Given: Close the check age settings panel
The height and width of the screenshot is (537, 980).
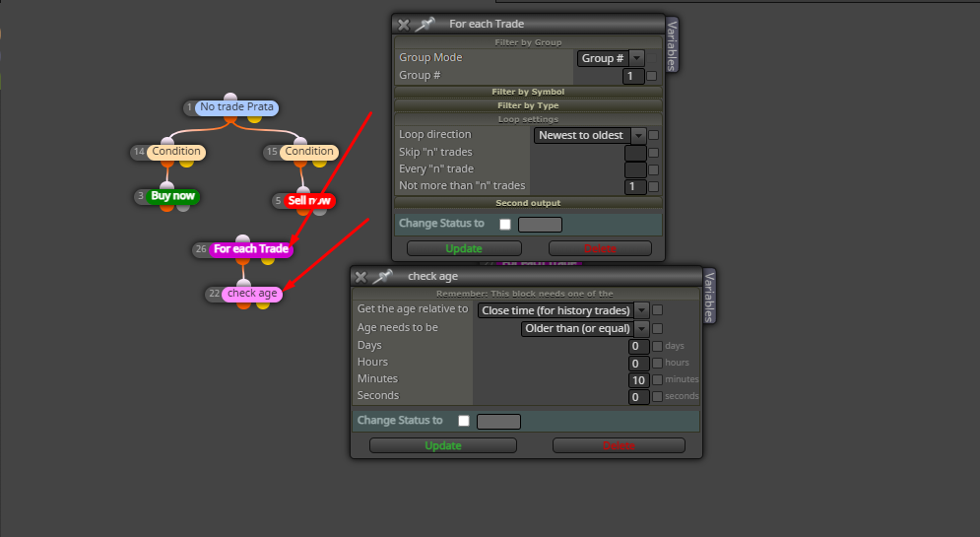Looking at the screenshot, I should pos(360,276).
